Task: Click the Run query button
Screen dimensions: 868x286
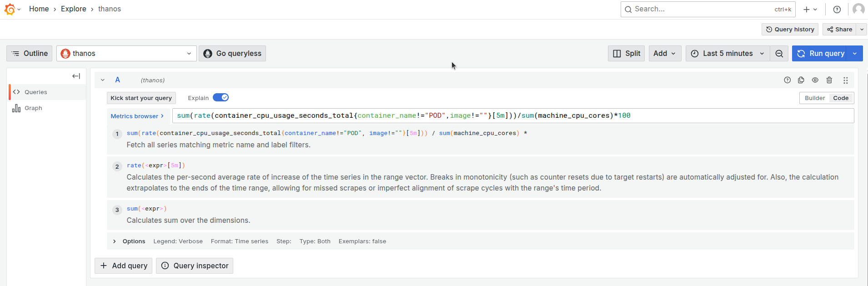Action: tap(821, 54)
